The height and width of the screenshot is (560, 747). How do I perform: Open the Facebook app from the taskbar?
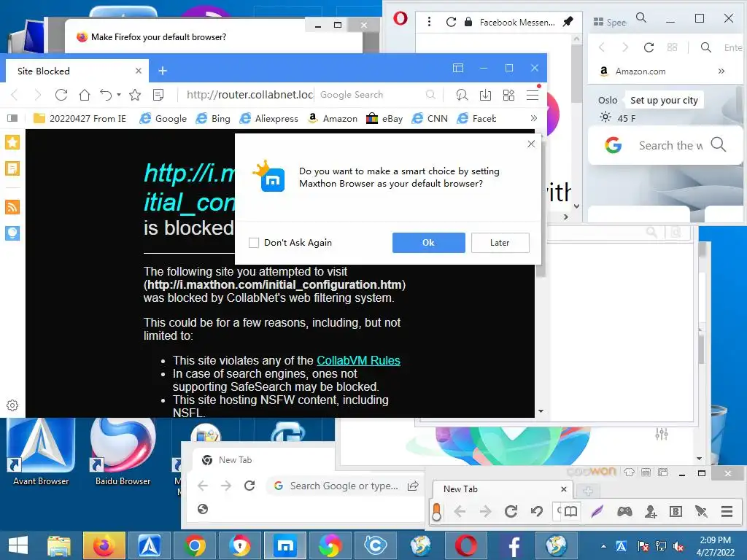513,545
